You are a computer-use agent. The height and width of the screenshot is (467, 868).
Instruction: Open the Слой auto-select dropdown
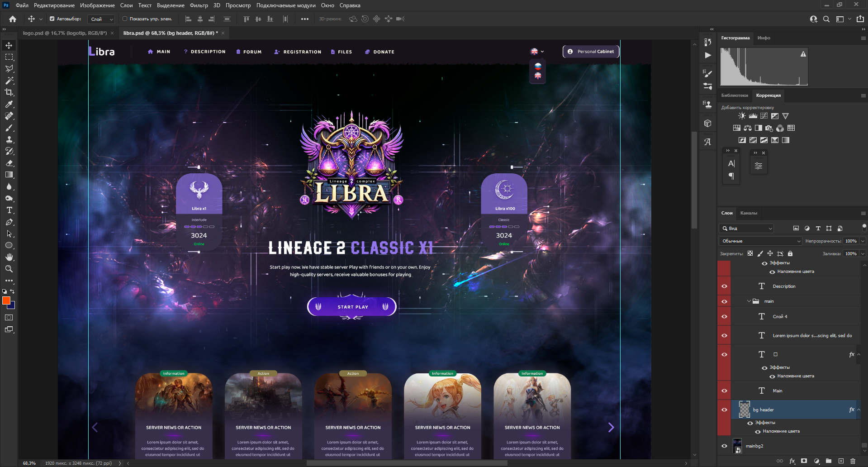[101, 19]
